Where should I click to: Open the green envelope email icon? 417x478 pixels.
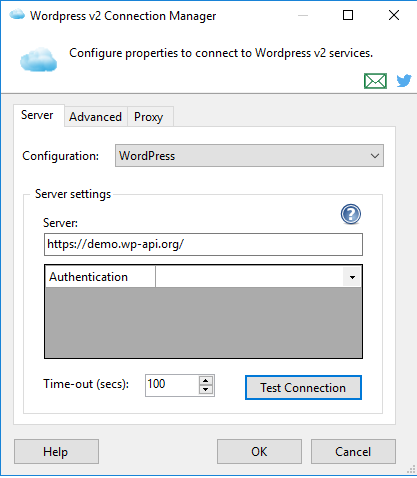click(375, 81)
